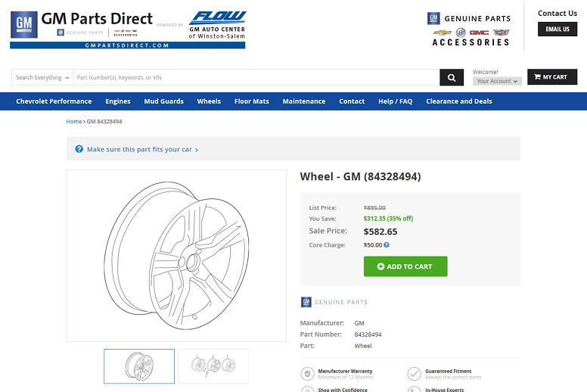This screenshot has width=587, height=392.
Task: Click the Email Us button
Action: pyautogui.click(x=557, y=30)
